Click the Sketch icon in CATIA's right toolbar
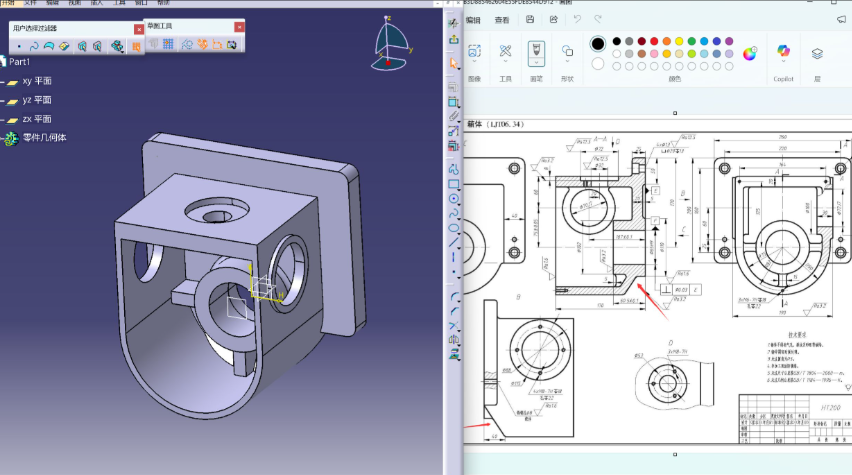 pyautogui.click(x=453, y=23)
